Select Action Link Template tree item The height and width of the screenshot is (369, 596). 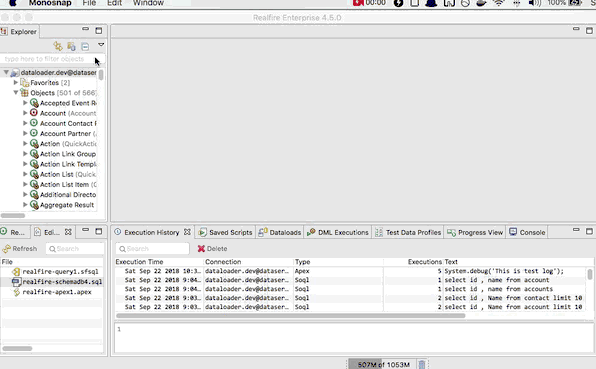68,164
